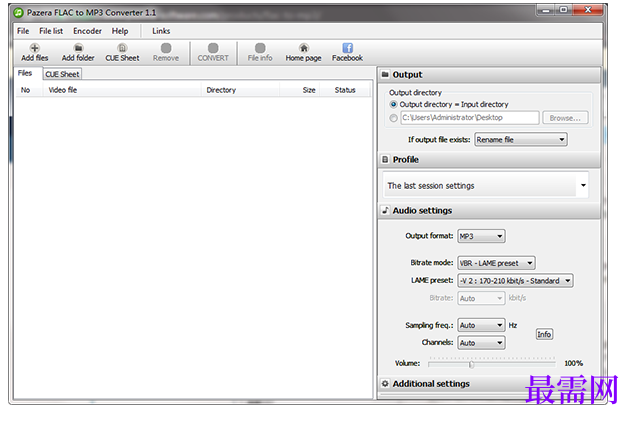This screenshot has width=637, height=421.
Task: Collapse the Audio settings section header
Action: coord(490,210)
